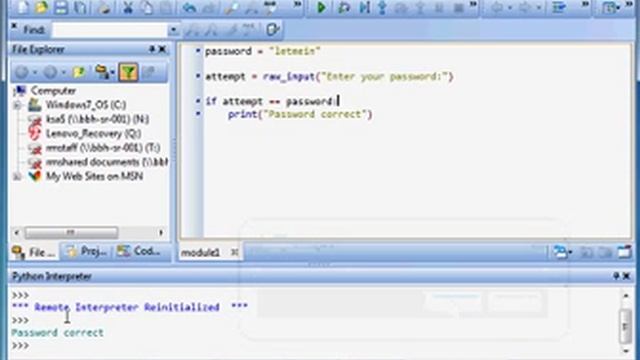The height and width of the screenshot is (360, 640).
Task: Run the script with the green arrow
Action: pyautogui.click(x=321, y=7)
